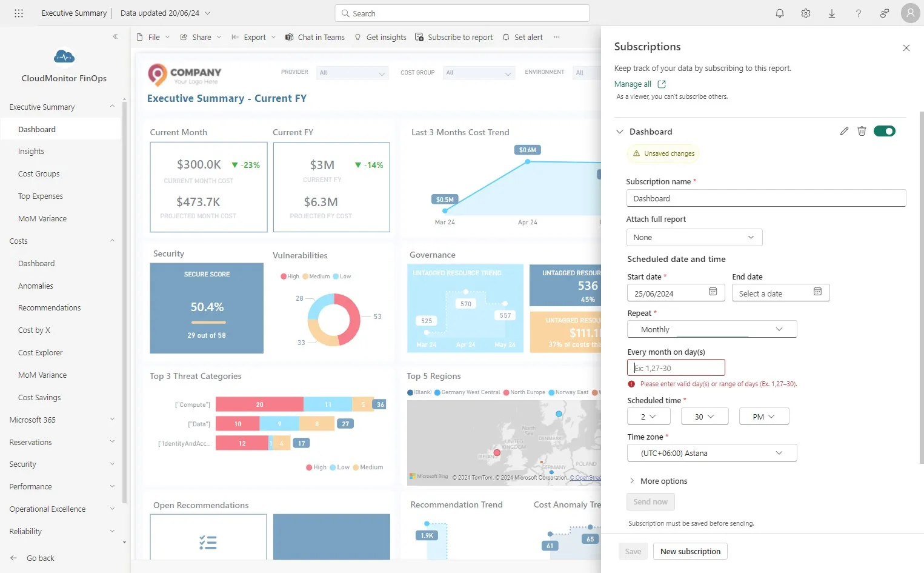Click the Manage all link
Screen dimensions: 924x573
pos(633,84)
